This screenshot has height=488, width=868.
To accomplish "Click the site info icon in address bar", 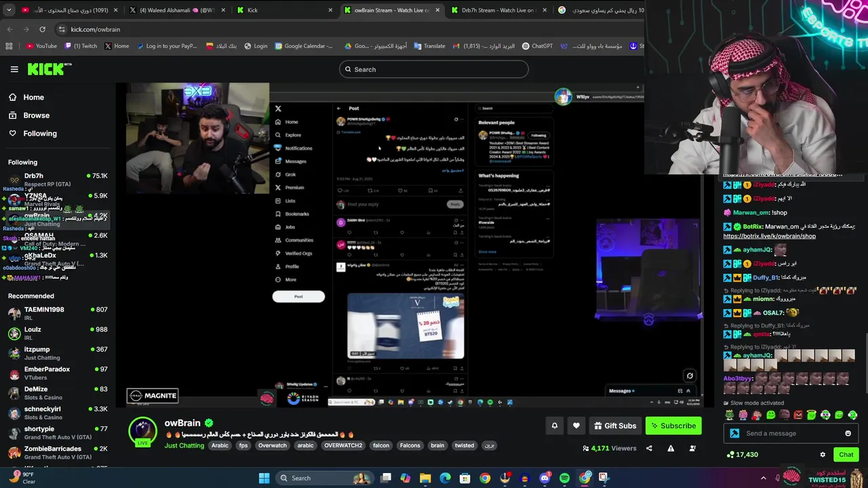I will (x=62, y=29).
